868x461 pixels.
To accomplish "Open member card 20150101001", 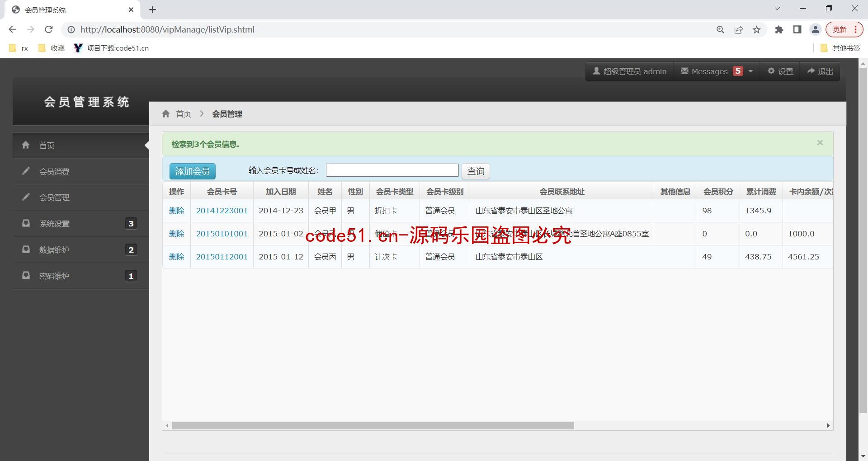I will pos(222,234).
